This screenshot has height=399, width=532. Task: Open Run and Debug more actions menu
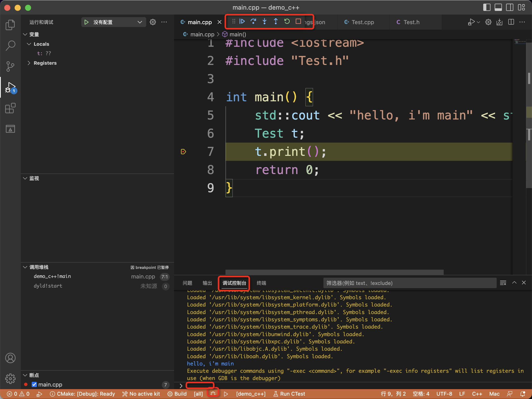click(x=164, y=22)
